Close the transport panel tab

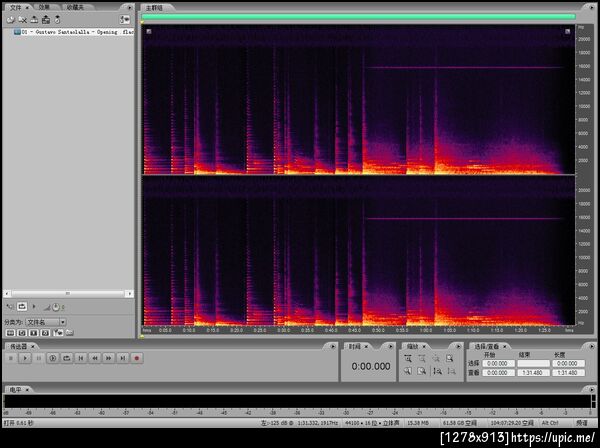point(33,347)
